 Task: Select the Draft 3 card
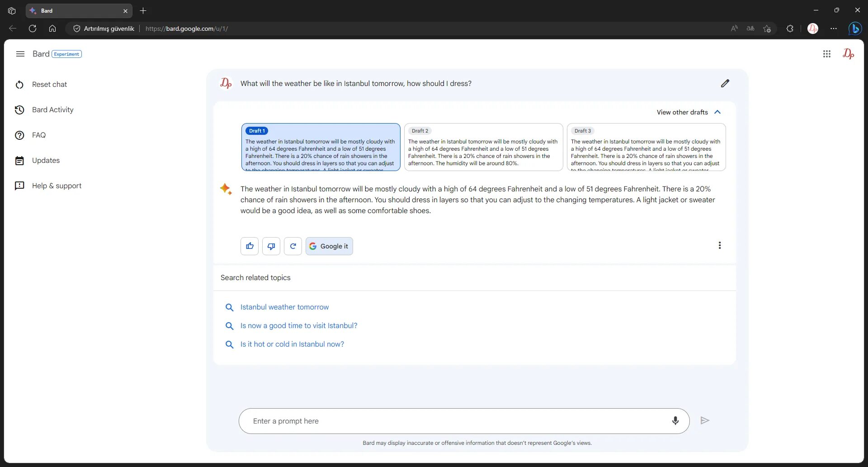pos(646,147)
